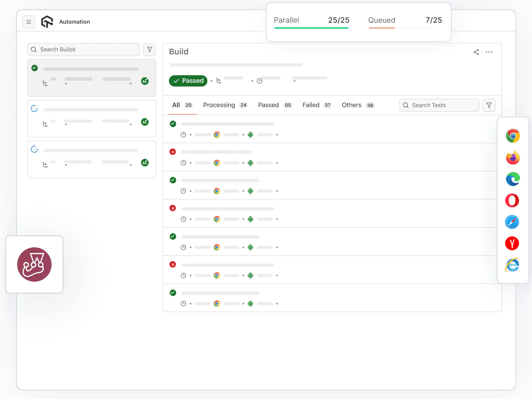Open the three-dot options menu in Build header
The image size is (532, 399).
click(489, 52)
